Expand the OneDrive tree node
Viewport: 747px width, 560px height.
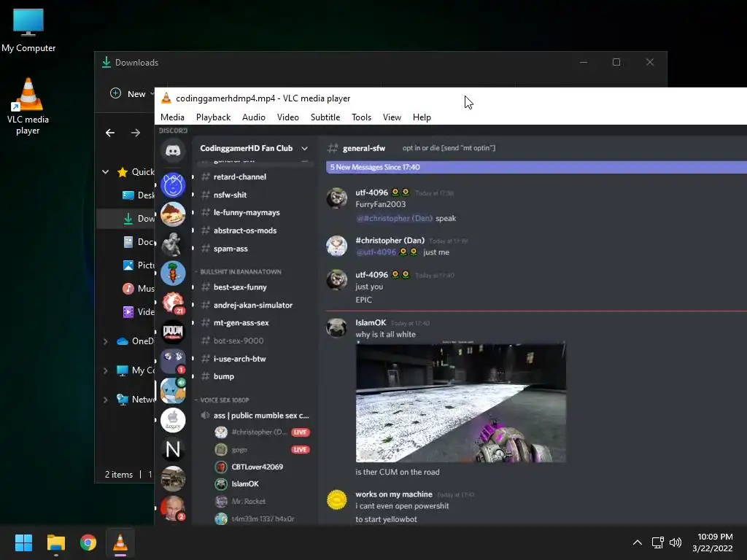coord(105,341)
